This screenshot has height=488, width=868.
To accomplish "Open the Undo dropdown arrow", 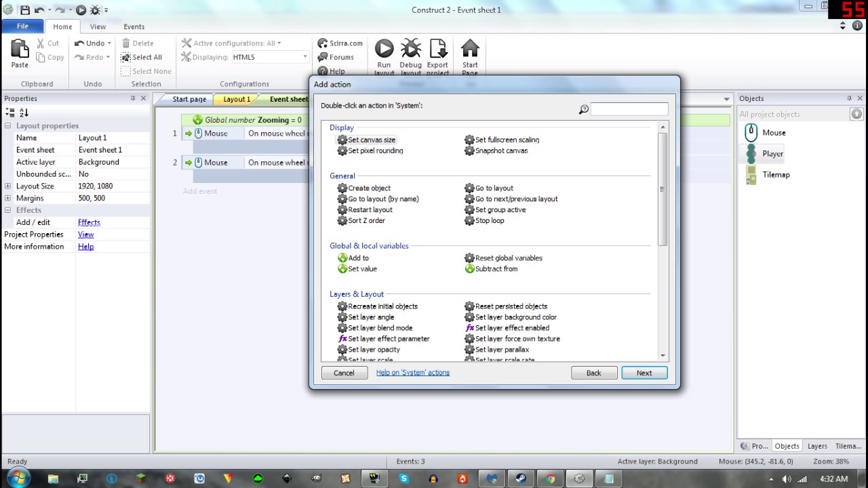I will click(109, 43).
